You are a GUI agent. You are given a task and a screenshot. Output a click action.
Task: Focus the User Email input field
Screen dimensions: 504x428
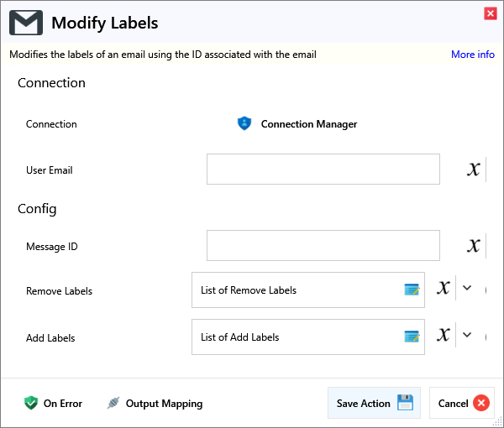[x=323, y=170]
